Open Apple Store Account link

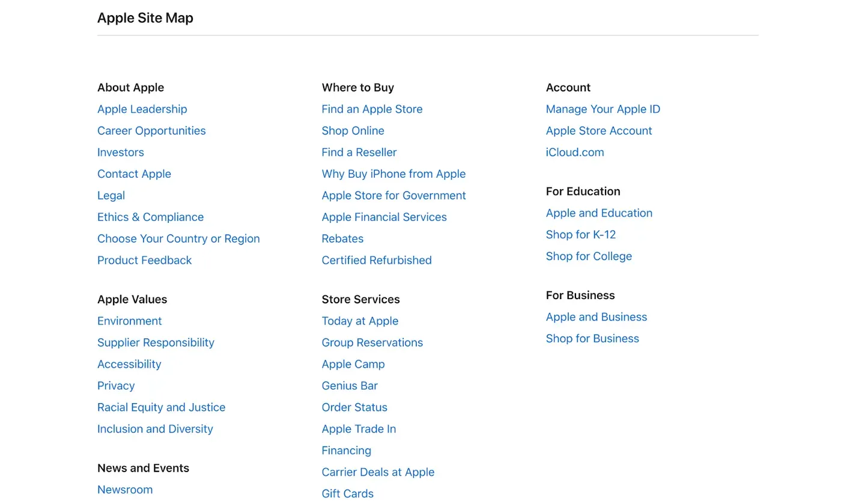point(598,130)
